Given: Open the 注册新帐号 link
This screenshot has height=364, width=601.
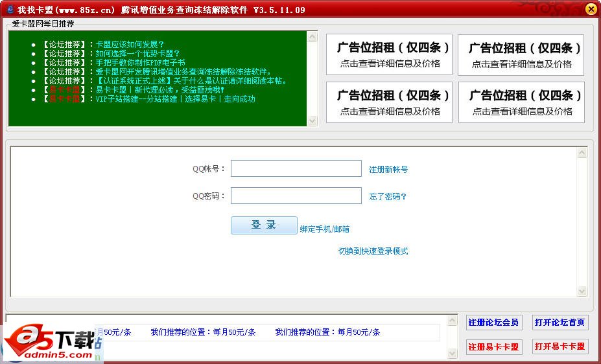Looking at the screenshot, I should [388, 170].
